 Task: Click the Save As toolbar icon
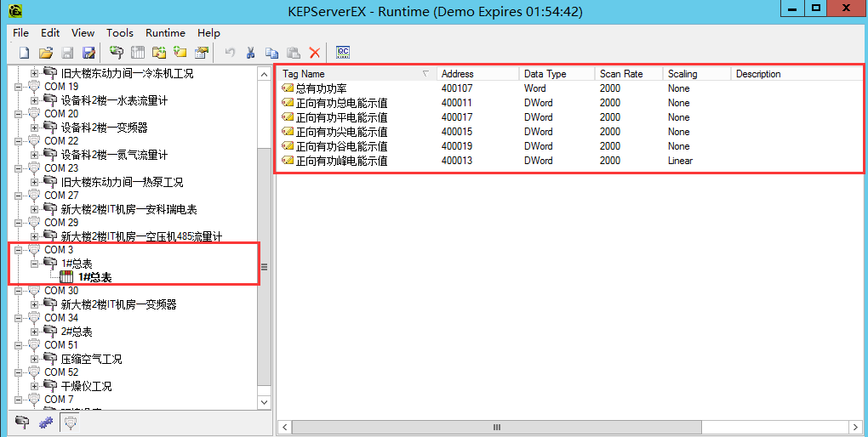(x=89, y=53)
